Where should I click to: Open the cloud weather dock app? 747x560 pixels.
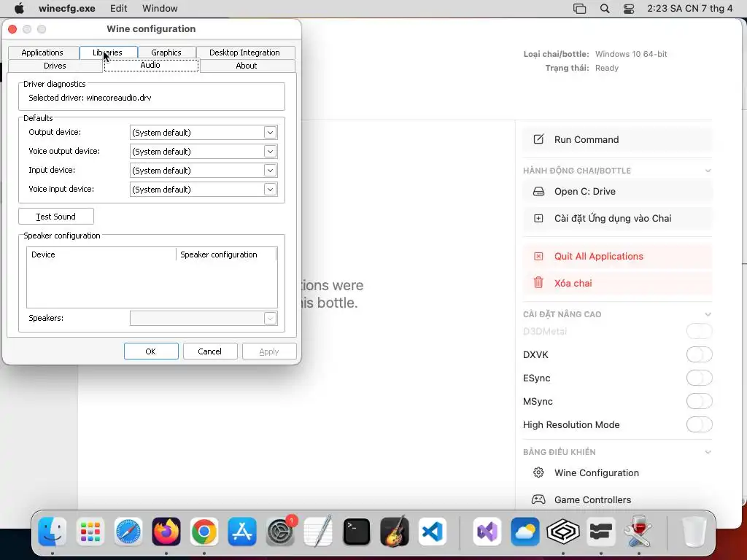coord(525,532)
